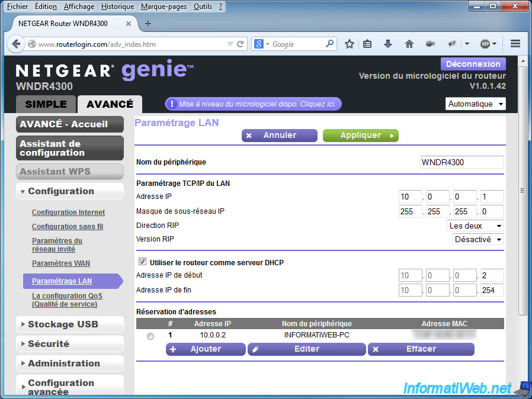Go to the browser home page icon

409,44
